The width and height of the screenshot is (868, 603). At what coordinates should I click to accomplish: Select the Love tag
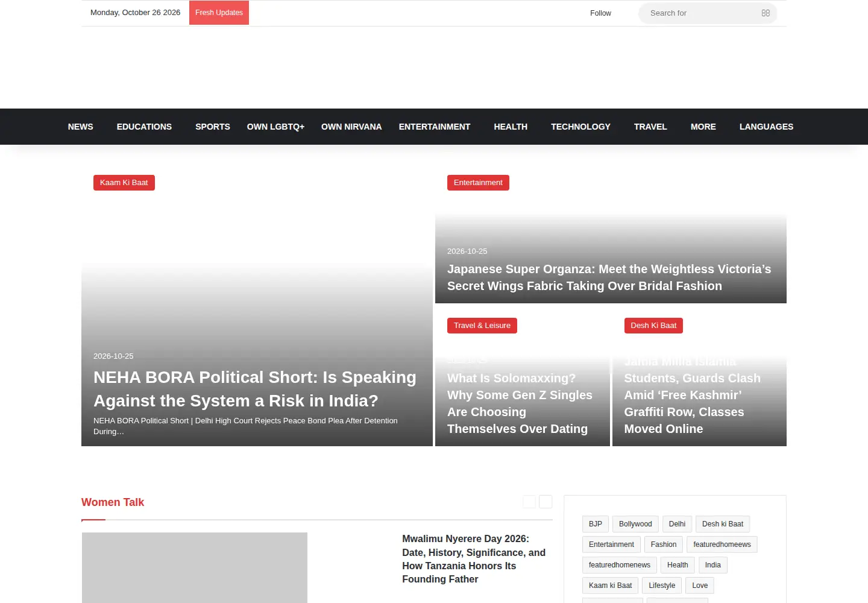(x=700, y=586)
